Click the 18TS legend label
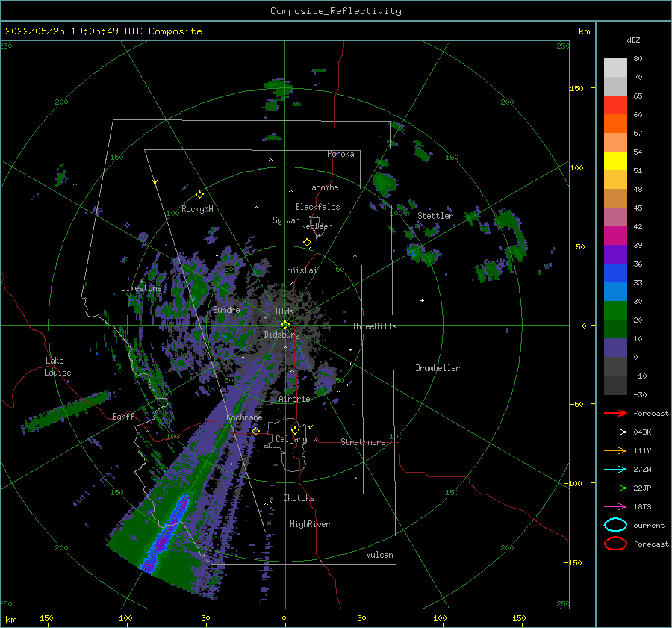 point(642,507)
